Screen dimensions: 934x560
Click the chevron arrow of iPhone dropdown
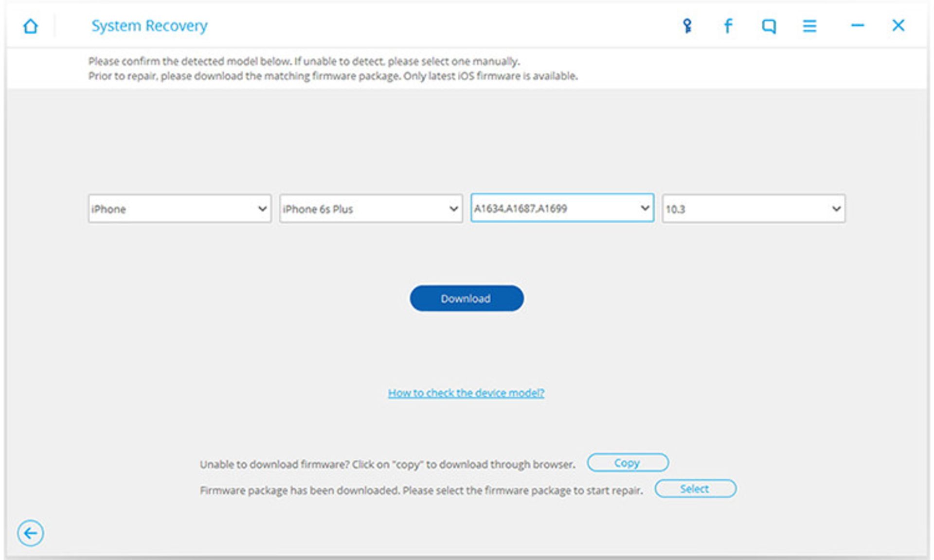(262, 209)
